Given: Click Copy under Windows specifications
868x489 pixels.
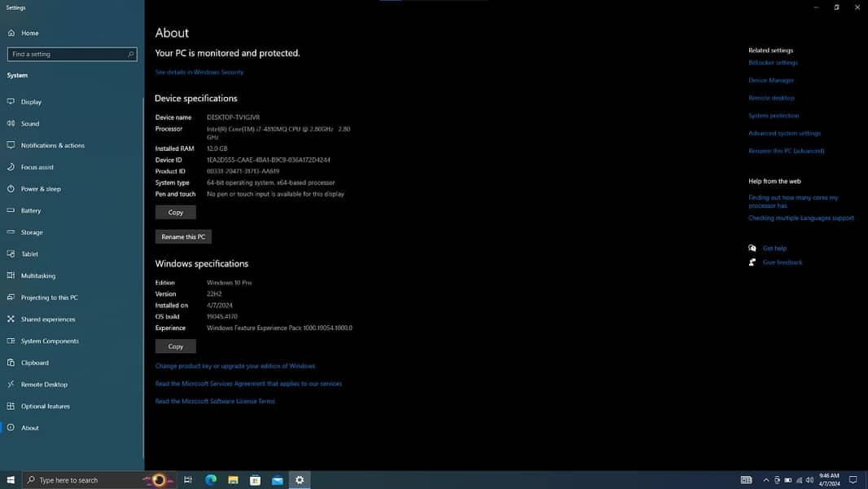Looking at the screenshot, I should (x=175, y=346).
